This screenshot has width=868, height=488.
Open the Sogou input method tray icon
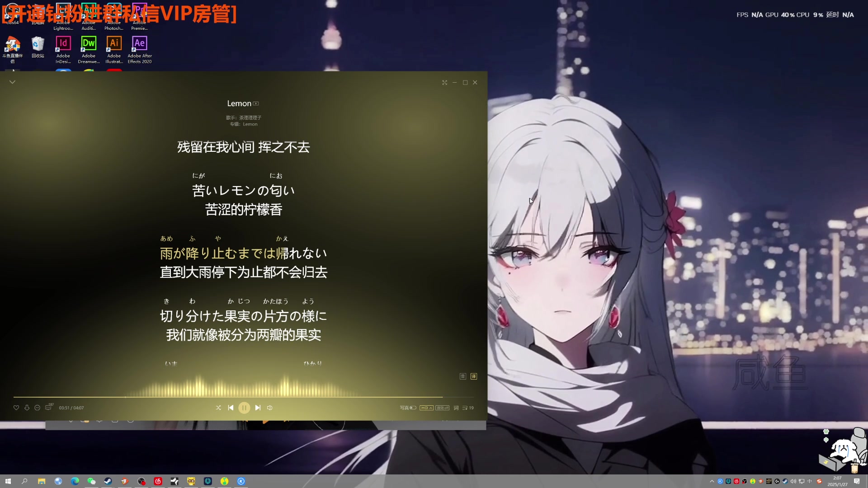(819, 481)
